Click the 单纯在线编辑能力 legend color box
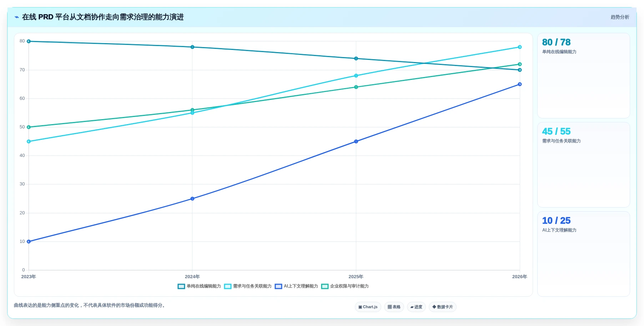Screen dimensions: 644x326 pos(181,286)
